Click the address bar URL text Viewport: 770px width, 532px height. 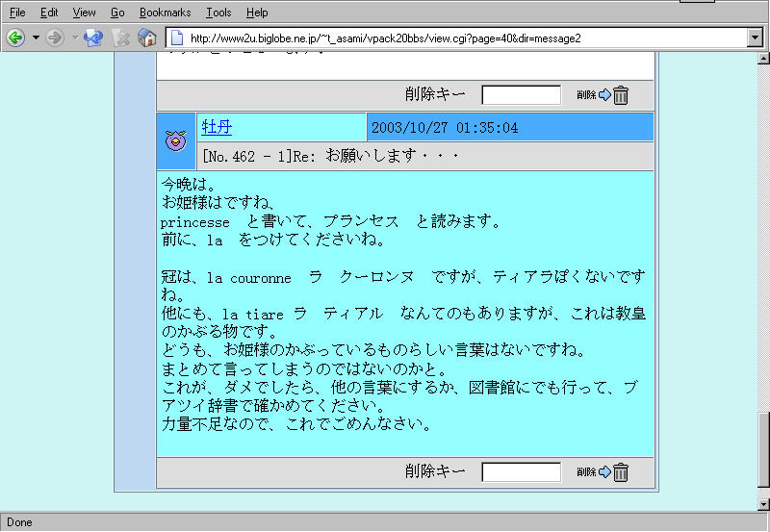[x=385, y=38]
